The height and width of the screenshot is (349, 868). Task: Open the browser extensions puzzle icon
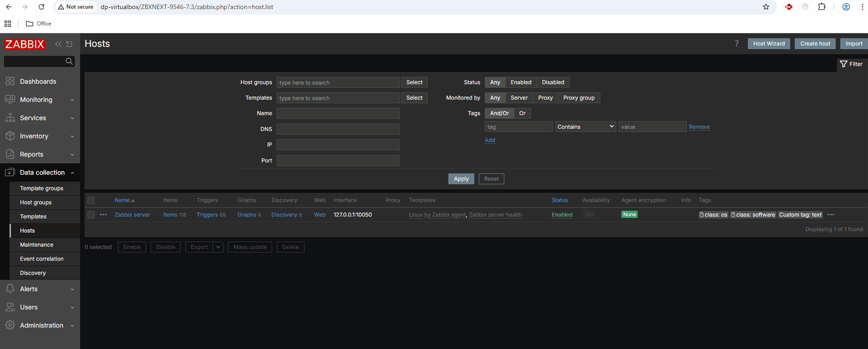coord(822,7)
